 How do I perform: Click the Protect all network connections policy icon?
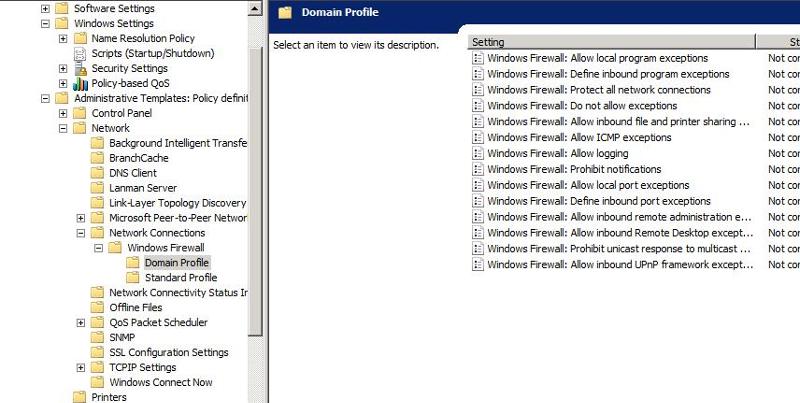478,90
